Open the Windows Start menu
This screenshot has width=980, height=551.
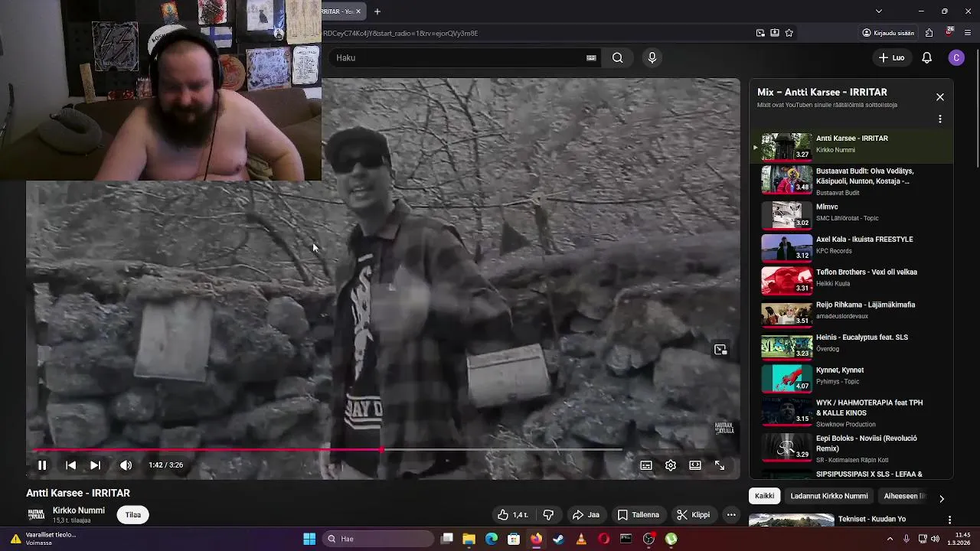click(309, 539)
